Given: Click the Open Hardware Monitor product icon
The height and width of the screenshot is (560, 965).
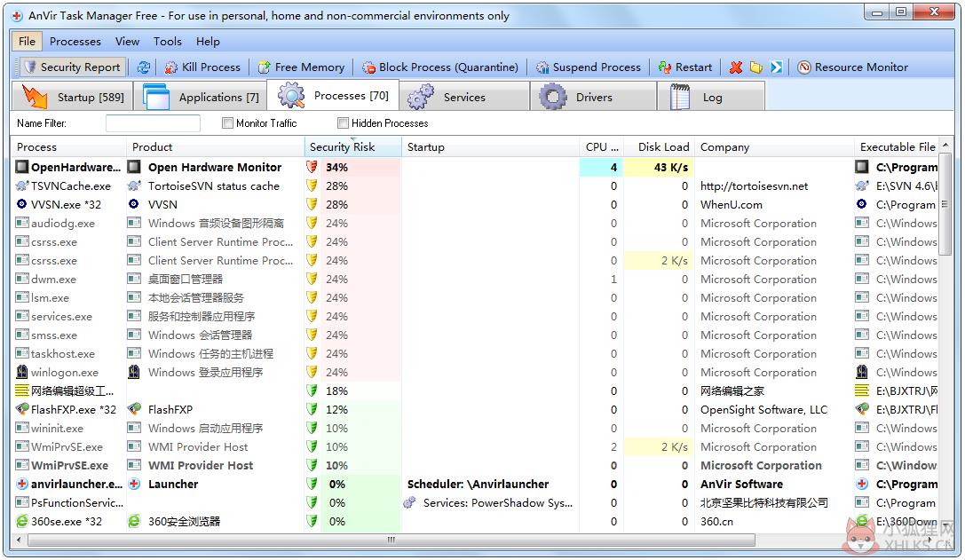Looking at the screenshot, I should (x=134, y=167).
